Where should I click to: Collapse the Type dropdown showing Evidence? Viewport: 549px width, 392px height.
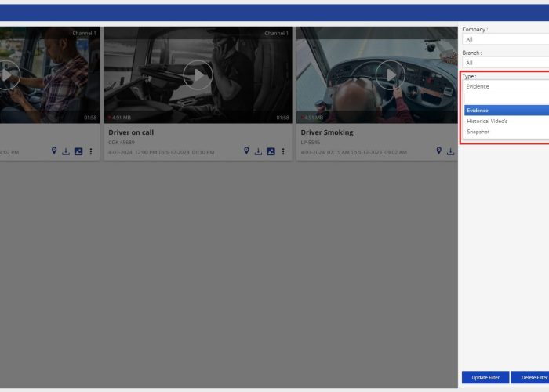(506, 86)
